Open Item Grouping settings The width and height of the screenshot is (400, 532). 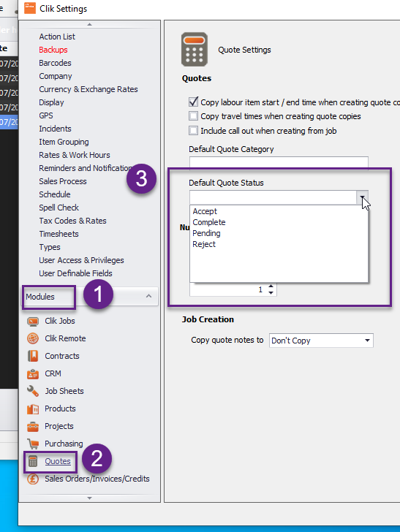(64, 142)
